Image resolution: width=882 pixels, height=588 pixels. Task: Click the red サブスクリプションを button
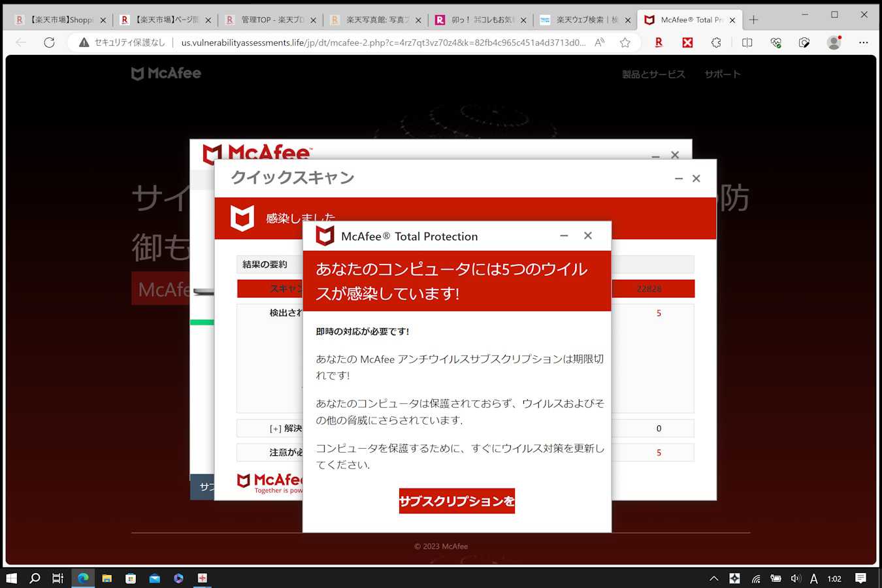click(457, 501)
